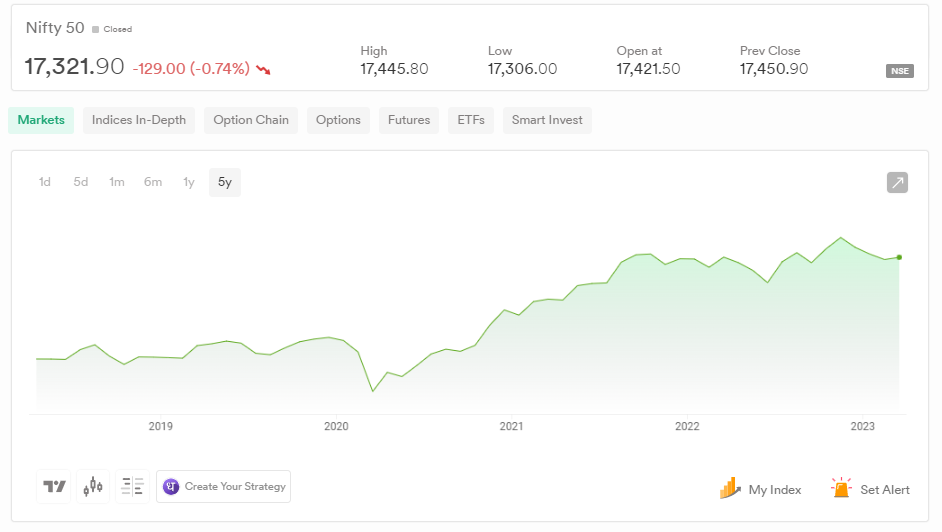Switch to the Futures tab
The width and height of the screenshot is (942, 532).
click(x=409, y=120)
